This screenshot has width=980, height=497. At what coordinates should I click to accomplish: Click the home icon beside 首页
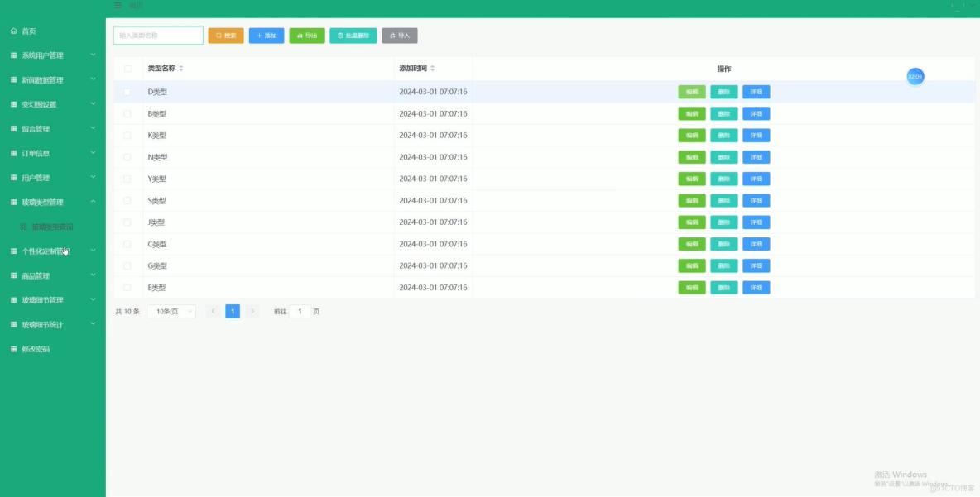[14, 31]
